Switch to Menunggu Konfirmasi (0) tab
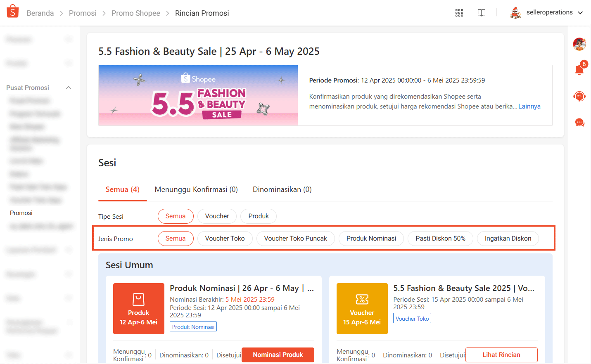591x364 pixels. (x=196, y=189)
